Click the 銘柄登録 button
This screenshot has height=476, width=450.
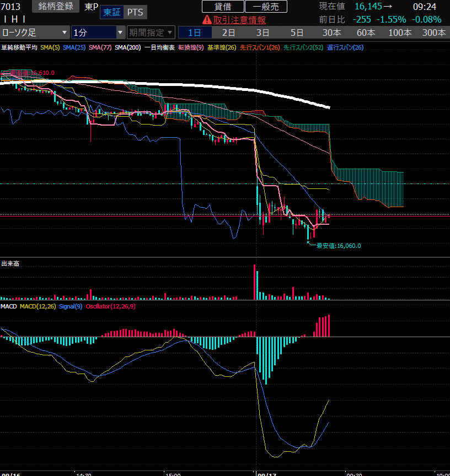point(56,7)
